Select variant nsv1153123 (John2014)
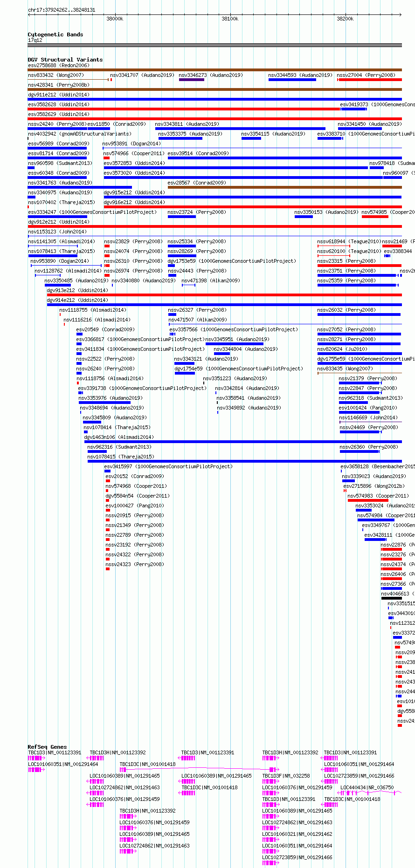Screen dimensions: 415x868 57,232
